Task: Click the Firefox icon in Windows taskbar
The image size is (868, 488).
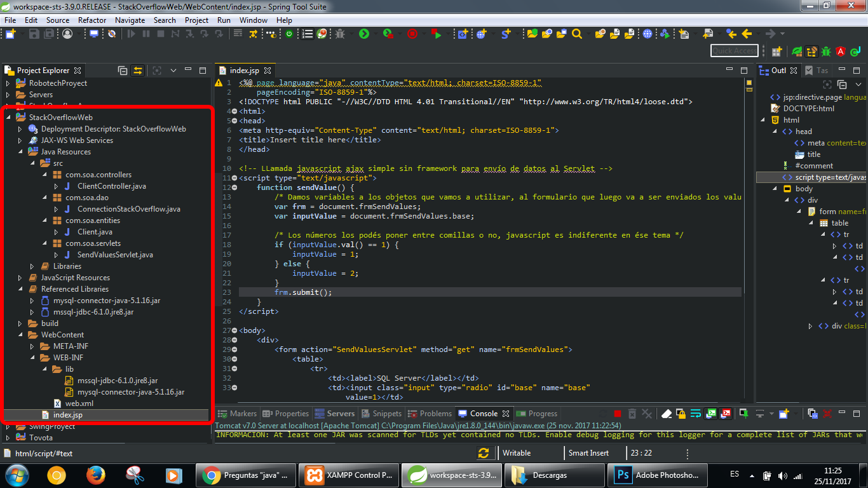Action: [x=96, y=475]
